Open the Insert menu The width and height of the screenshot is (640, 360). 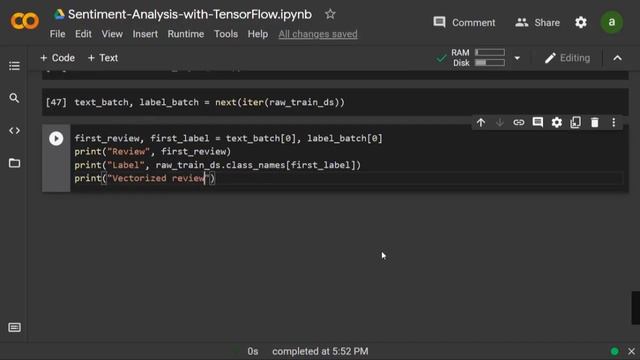point(145,34)
